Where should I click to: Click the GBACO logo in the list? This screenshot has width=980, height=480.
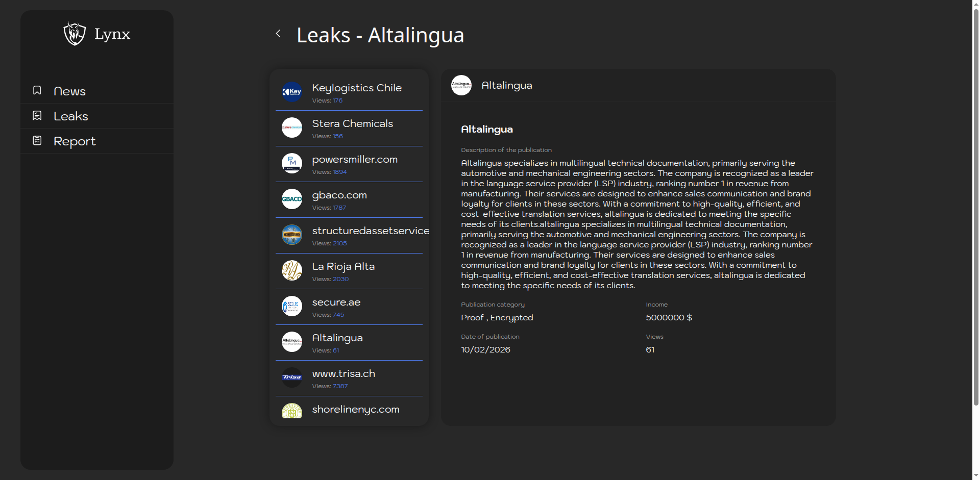[292, 199]
